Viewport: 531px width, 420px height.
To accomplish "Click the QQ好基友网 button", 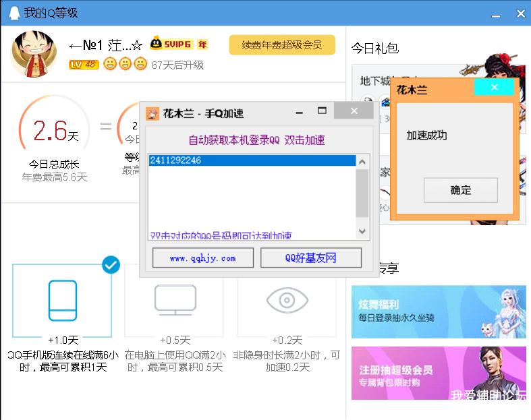I will pyautogui.click(x=311, y=258).
